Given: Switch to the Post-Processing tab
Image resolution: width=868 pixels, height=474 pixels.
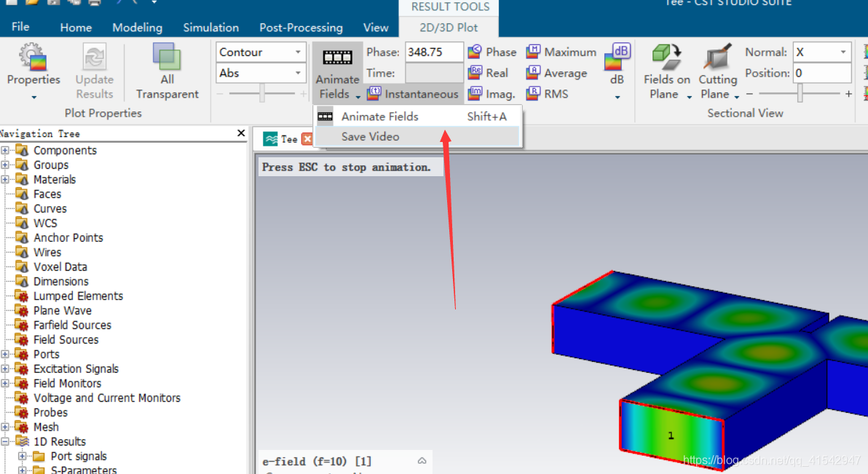Looking at the screenshot, I should pyautogui.click(x=301, y=27).
